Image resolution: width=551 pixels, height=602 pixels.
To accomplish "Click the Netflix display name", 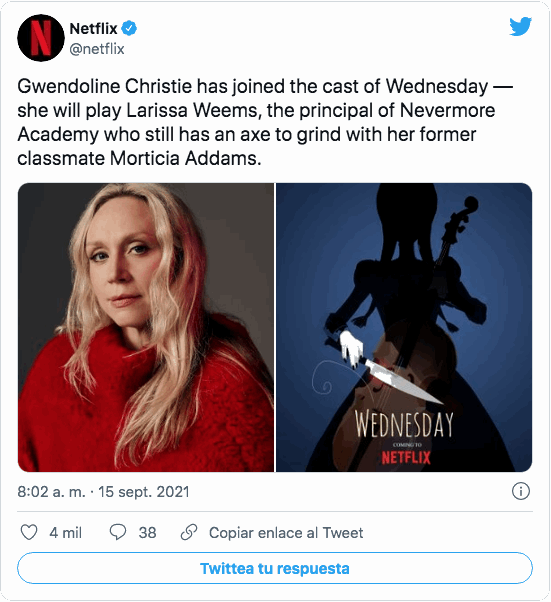I will 93,28.
